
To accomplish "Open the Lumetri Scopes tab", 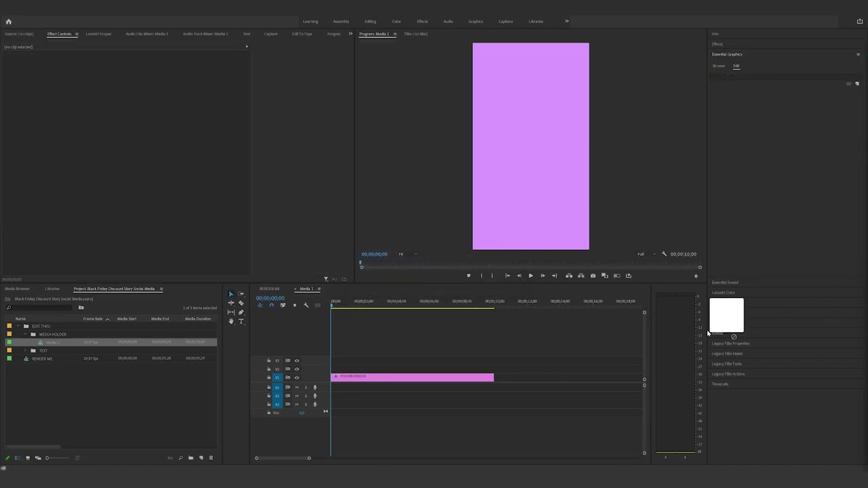I will tap(98, 34).
